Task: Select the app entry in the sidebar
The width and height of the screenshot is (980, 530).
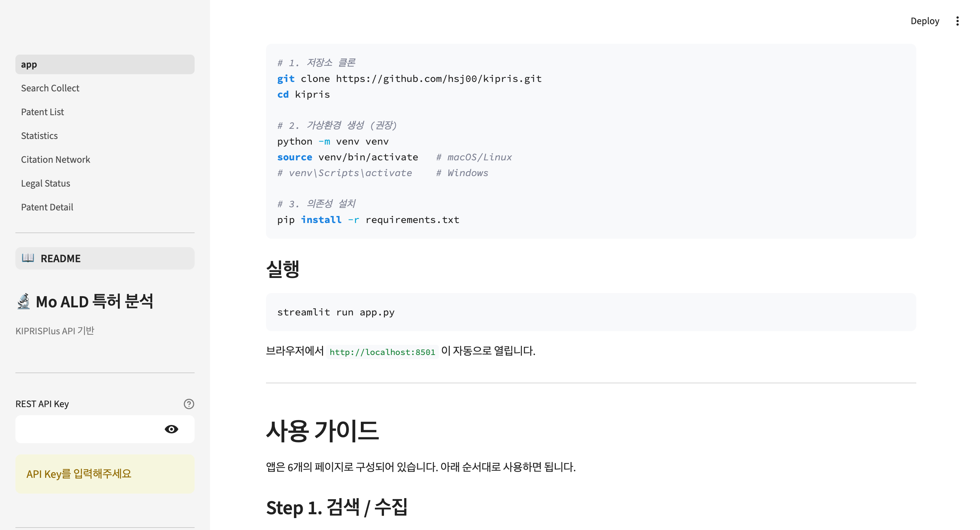Action: (29, 64)
